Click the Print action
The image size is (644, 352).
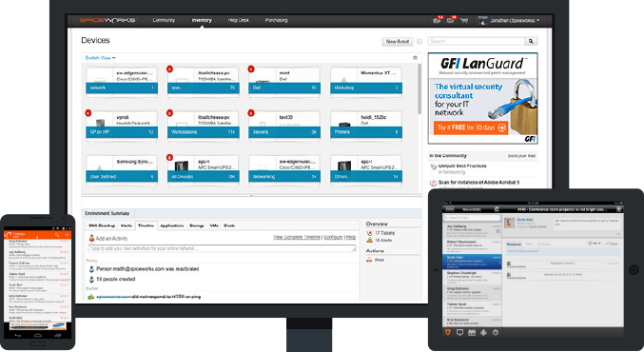(x=376, y=260)
